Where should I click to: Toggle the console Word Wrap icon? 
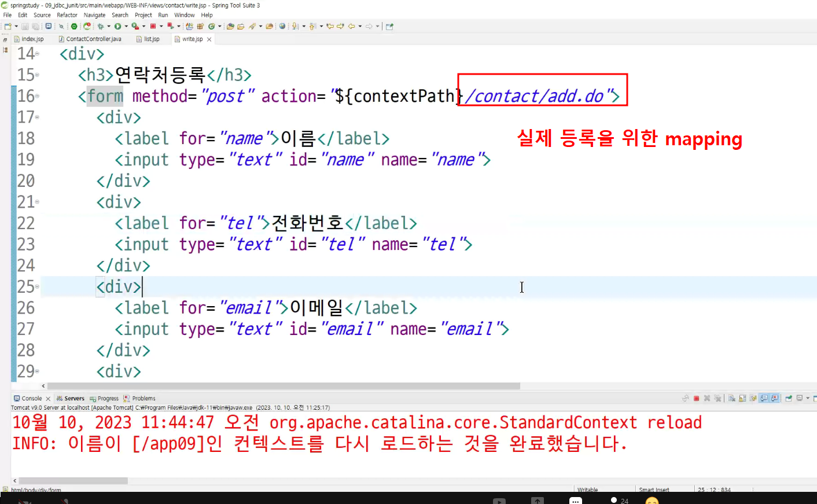pyautogui.click(x=753, y=398)
